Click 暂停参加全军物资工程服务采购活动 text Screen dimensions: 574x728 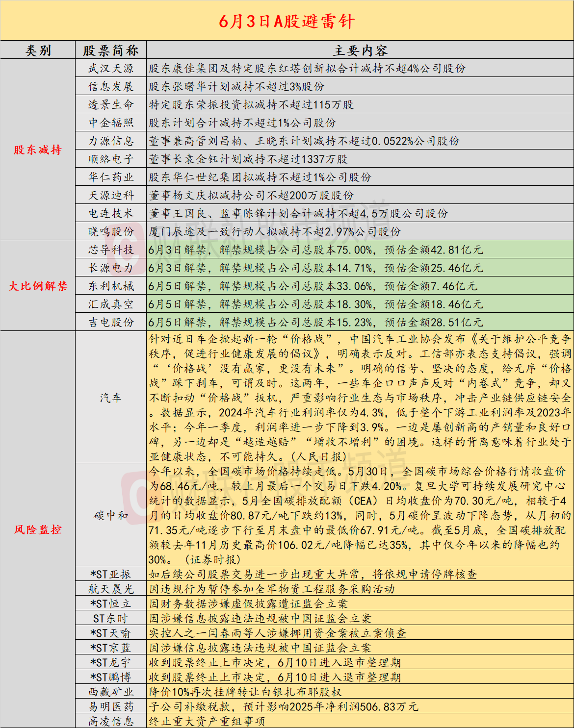300,589
